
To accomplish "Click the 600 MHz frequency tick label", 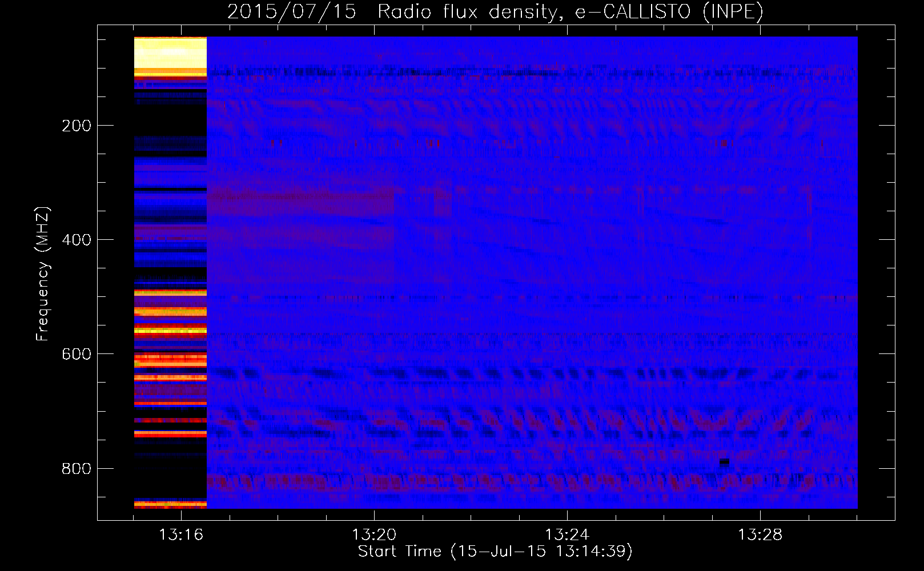I will click(x=77, y=354).
